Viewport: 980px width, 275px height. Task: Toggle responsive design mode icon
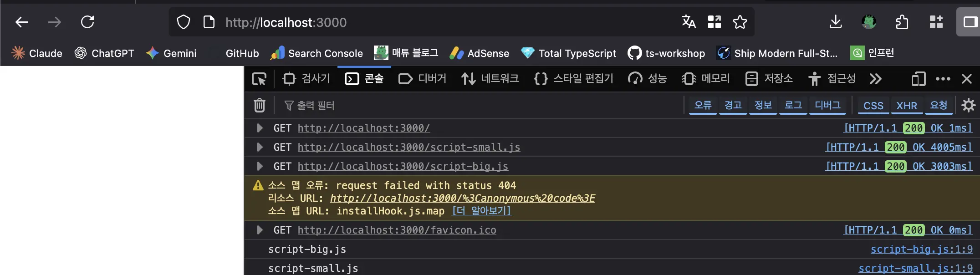click(x=919, y=79)
